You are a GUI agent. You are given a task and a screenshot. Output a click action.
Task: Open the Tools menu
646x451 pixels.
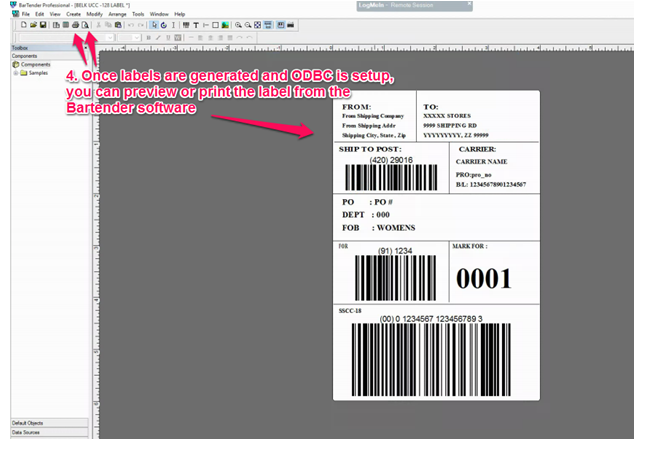coord(138,14)
